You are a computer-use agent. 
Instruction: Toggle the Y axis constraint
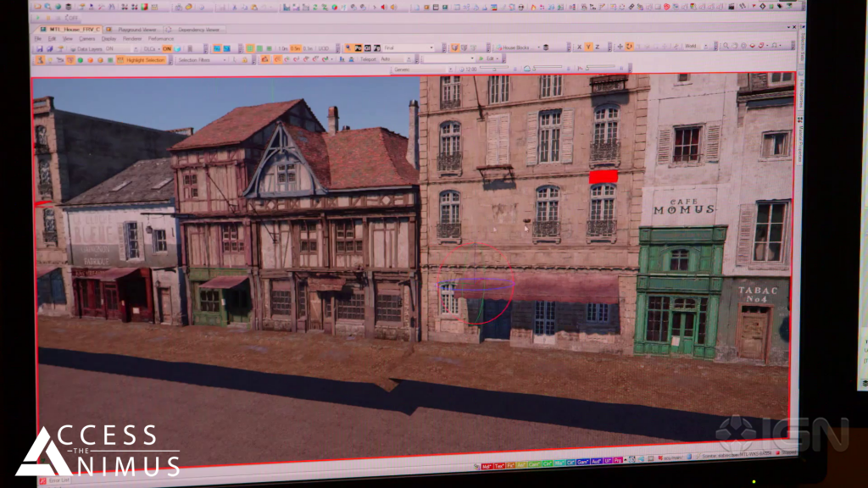coord(588,47)
